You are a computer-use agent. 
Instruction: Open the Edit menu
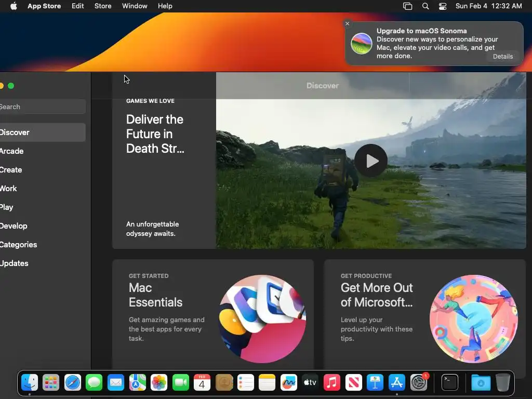[78, 6]
